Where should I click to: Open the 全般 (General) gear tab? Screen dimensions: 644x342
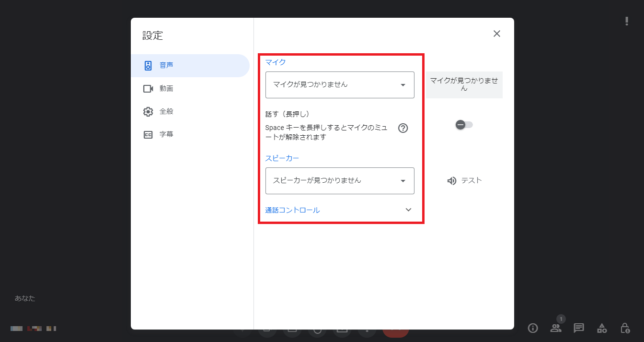point(166,111)
